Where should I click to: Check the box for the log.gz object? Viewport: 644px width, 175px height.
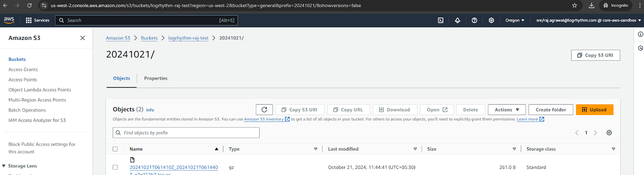coord(115,167)
